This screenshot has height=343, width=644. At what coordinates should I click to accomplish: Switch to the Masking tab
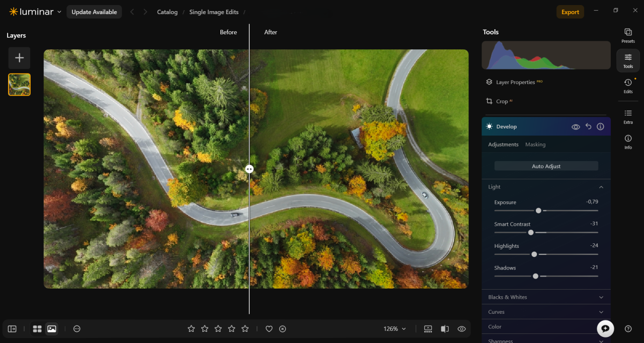[x=535, y=145]
